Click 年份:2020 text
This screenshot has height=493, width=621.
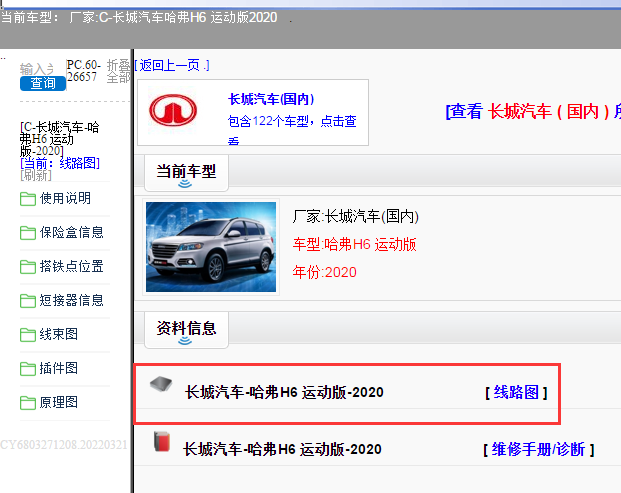(x=324, y=272)
